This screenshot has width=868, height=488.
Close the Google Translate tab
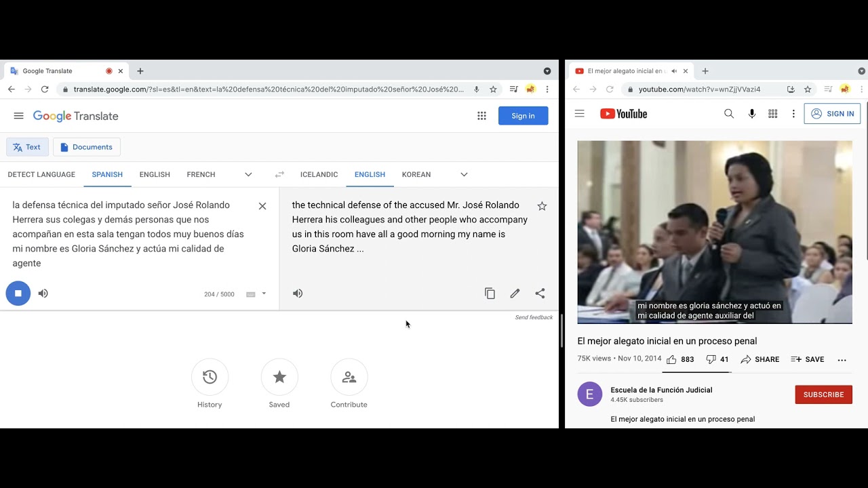121,71
